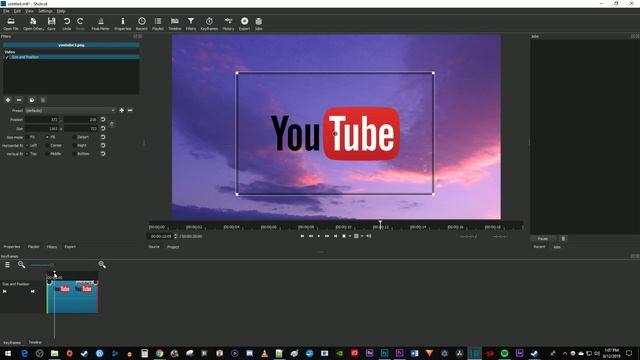The width and height of the screenshot is (640, 360).
Task: Skip to the start of the player
Action: click(x=302, y=236)
